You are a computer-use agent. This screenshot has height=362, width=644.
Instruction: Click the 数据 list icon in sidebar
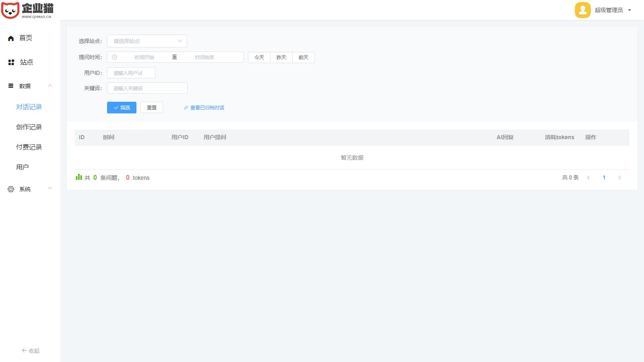[x=11, y=86]
